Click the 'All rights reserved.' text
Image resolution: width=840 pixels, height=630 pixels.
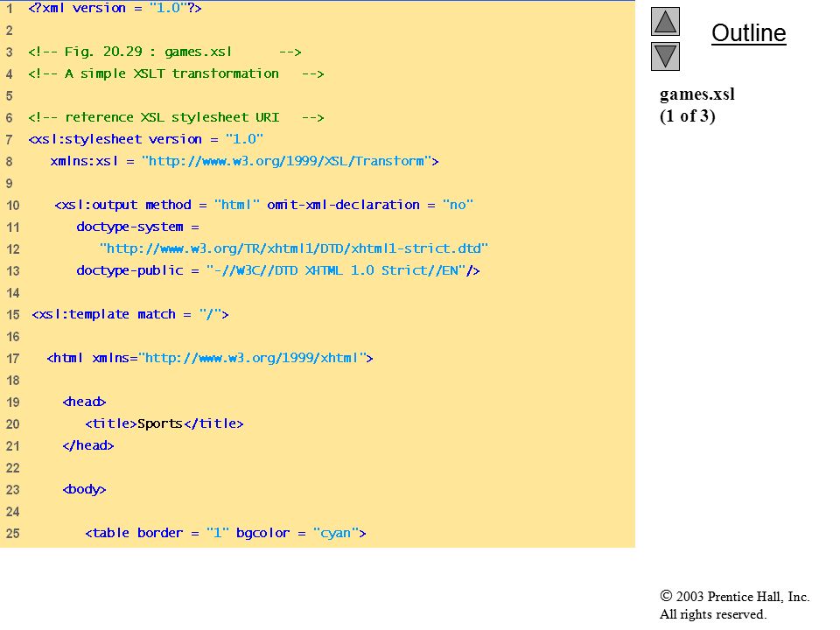pyautogui.click(x=712, y=614)
